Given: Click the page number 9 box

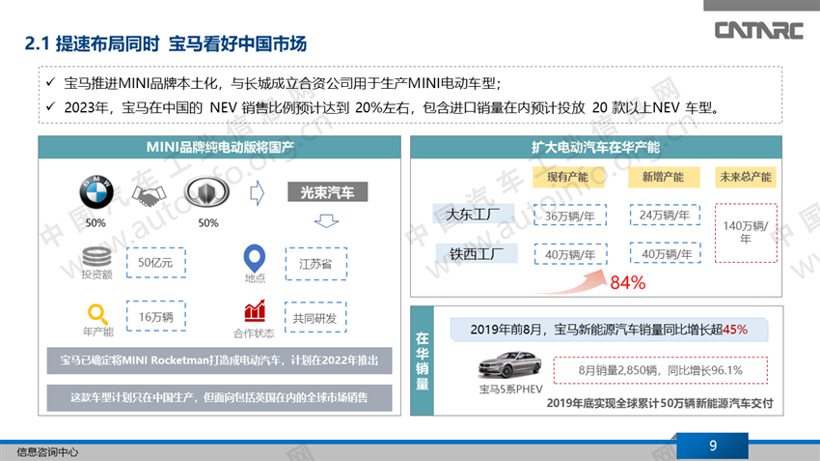Looking at the screenshot, I should coord(712,446).
